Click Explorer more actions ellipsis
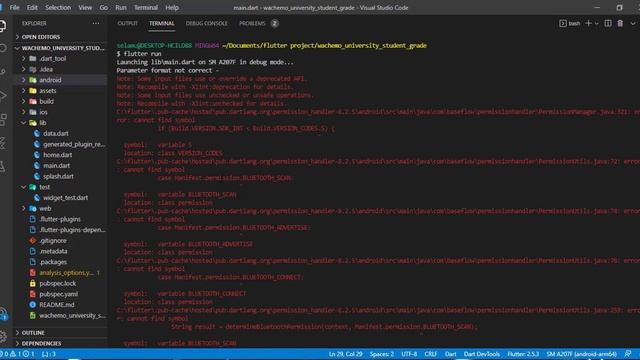The height and width of the screenshot is (360, 640). [x=96, y=23]
